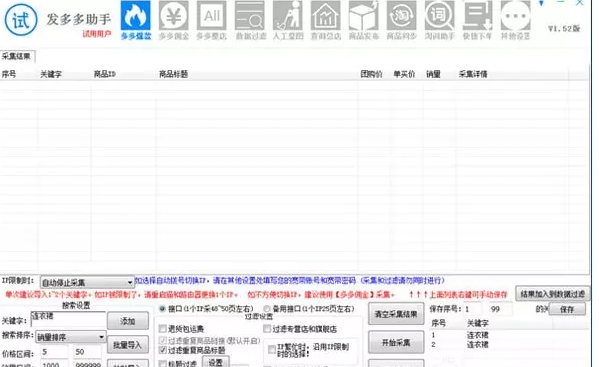Image resolution: width=599 pixels, height=367 pixels.
Task: Click the 清空采集结果 button
Action: (x=396, y=314)
